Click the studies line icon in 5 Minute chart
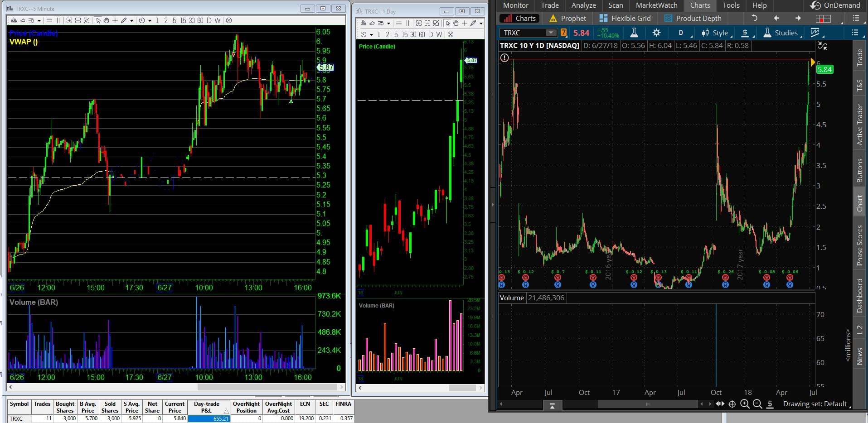This screenshot has height=423, width=868. tap(23, 20)
